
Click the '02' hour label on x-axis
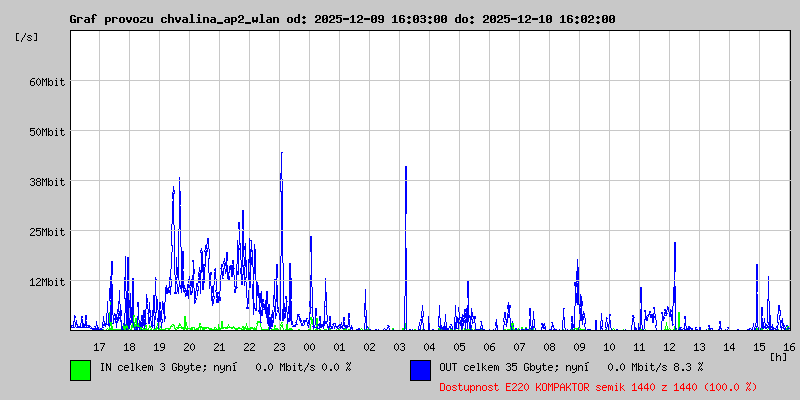[x=369, y=347]
